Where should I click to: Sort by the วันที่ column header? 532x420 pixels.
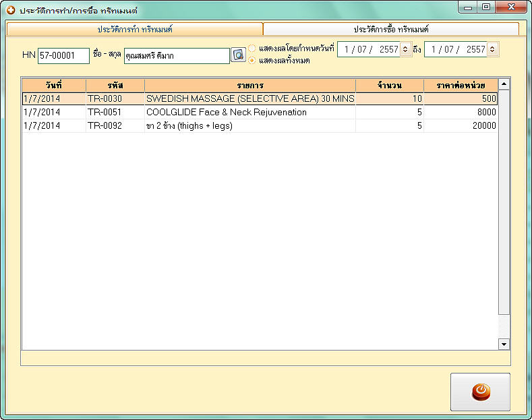pyautogui.click(x=54, y=85)
